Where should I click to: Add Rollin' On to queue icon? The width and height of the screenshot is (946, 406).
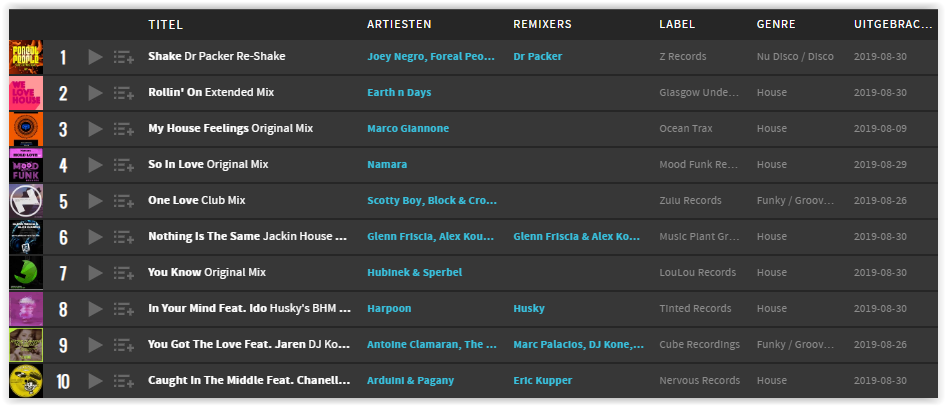(x=124, y=93)
